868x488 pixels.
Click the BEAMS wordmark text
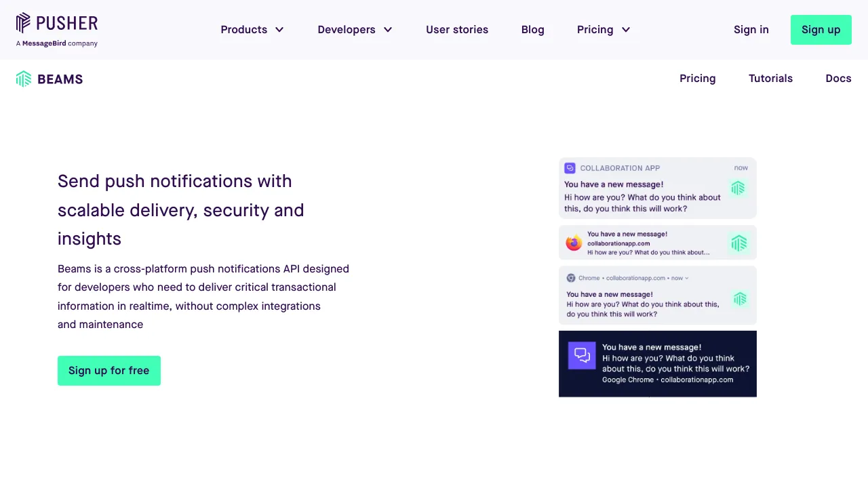point(60,79)
